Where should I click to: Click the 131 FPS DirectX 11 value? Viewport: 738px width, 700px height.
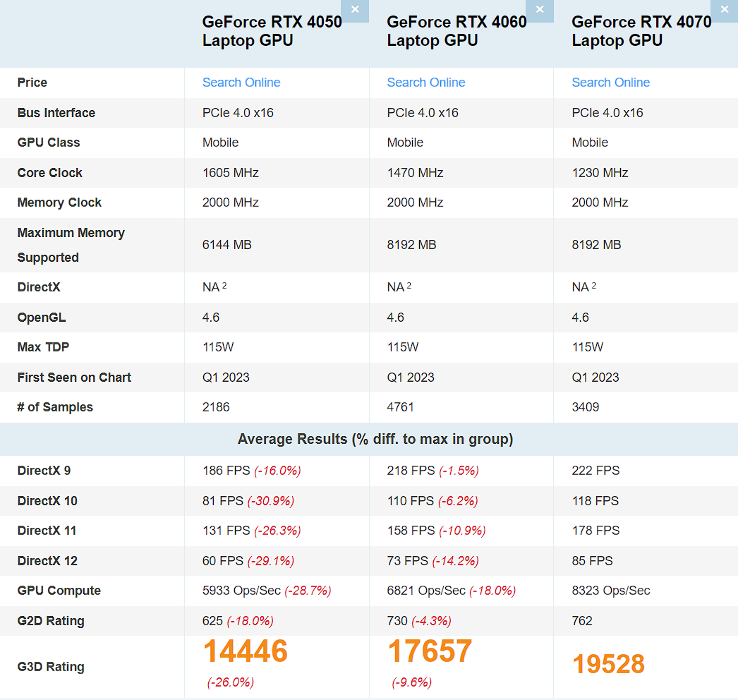pyautogui.click(x=226, y=531)
